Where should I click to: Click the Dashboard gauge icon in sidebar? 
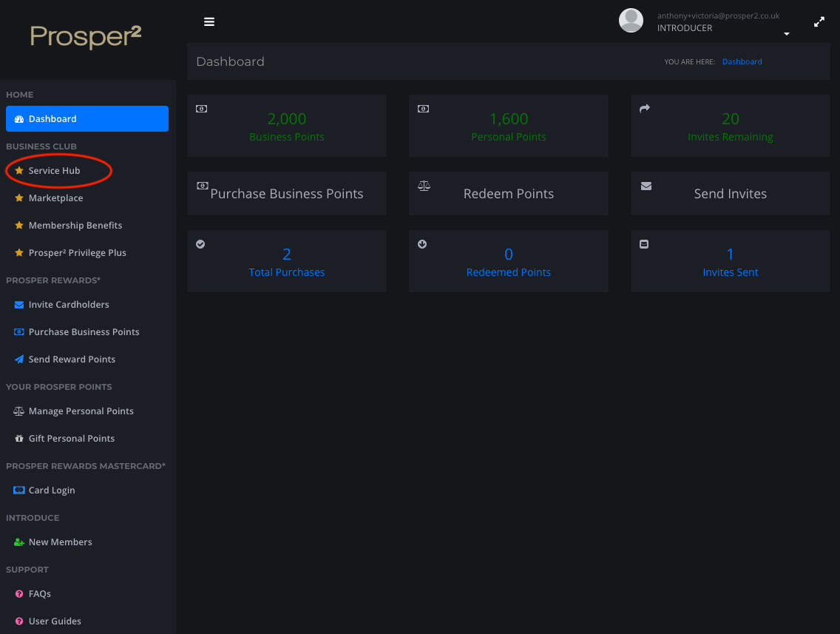tap(18, 119)
